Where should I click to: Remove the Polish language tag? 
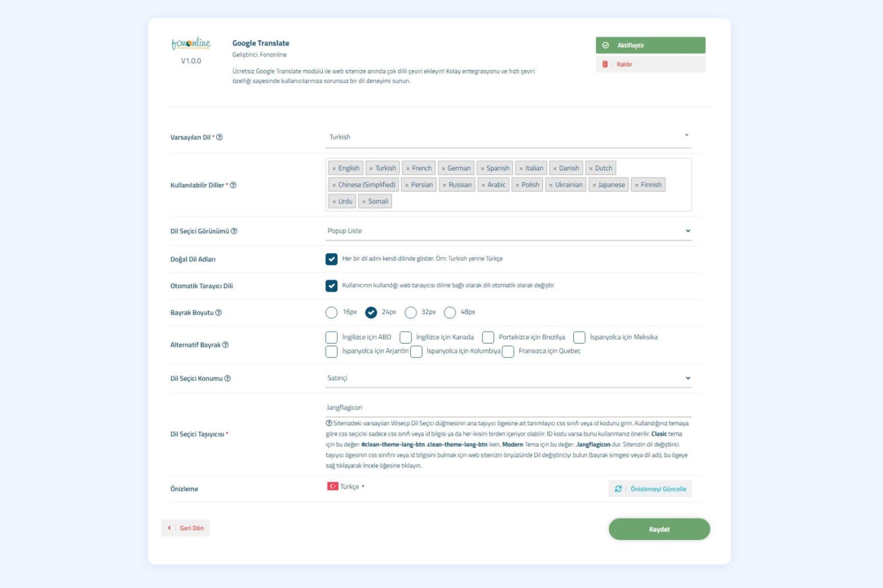tap(518, 185)
